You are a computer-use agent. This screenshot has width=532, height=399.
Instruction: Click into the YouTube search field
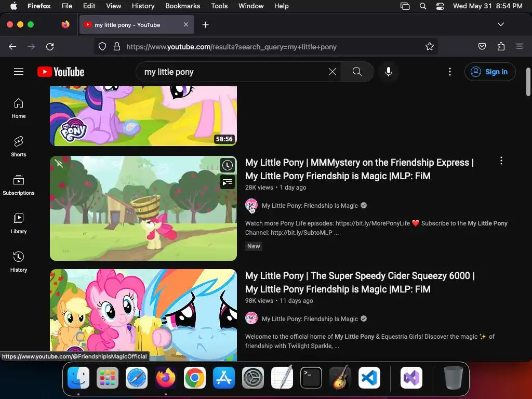(x=234, y=72)
